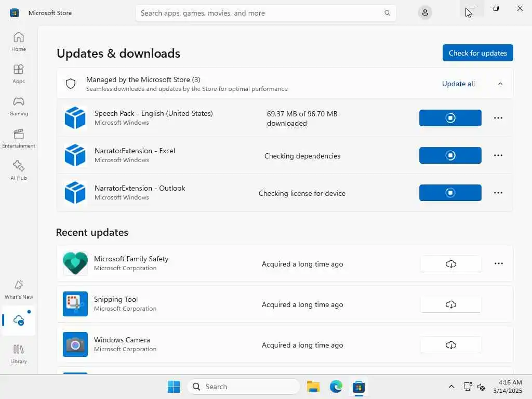The height and width of the screenshot is (399, 532).
Task: Click the NarratorExtension Outlook package icon
Action: click(75, 192)
